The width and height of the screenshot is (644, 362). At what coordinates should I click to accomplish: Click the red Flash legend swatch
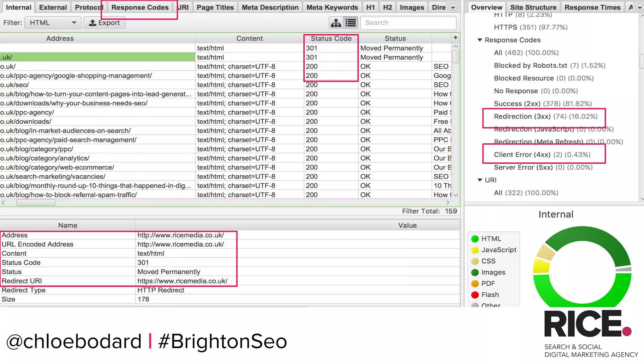coord(475,295)
